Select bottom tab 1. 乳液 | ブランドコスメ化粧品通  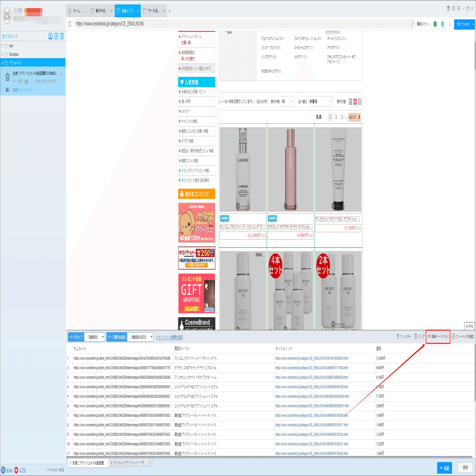point(88,463)
